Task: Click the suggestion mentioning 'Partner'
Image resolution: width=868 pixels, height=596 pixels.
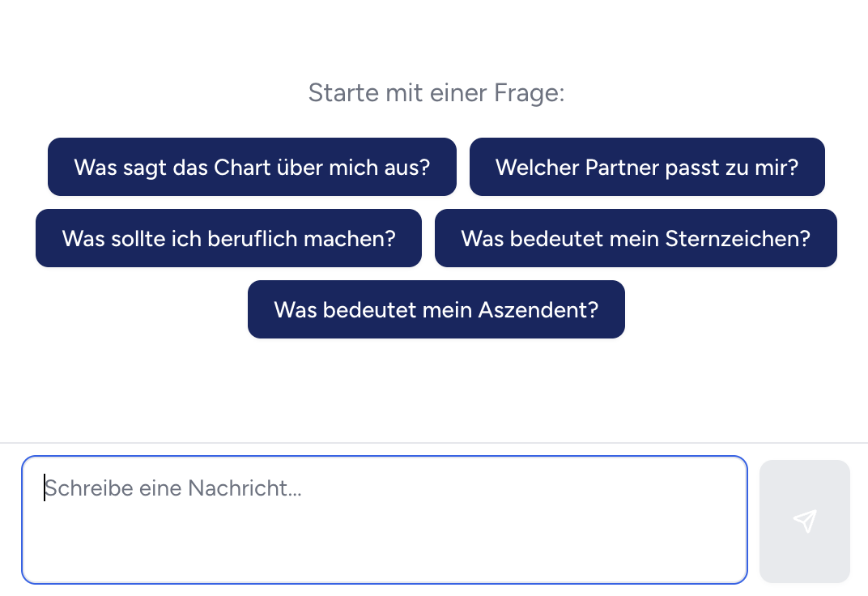Action: (x=647, y=167)
